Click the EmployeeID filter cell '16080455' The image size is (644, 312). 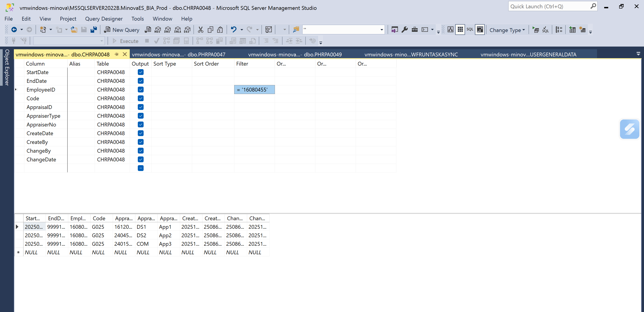pos(254,90)
